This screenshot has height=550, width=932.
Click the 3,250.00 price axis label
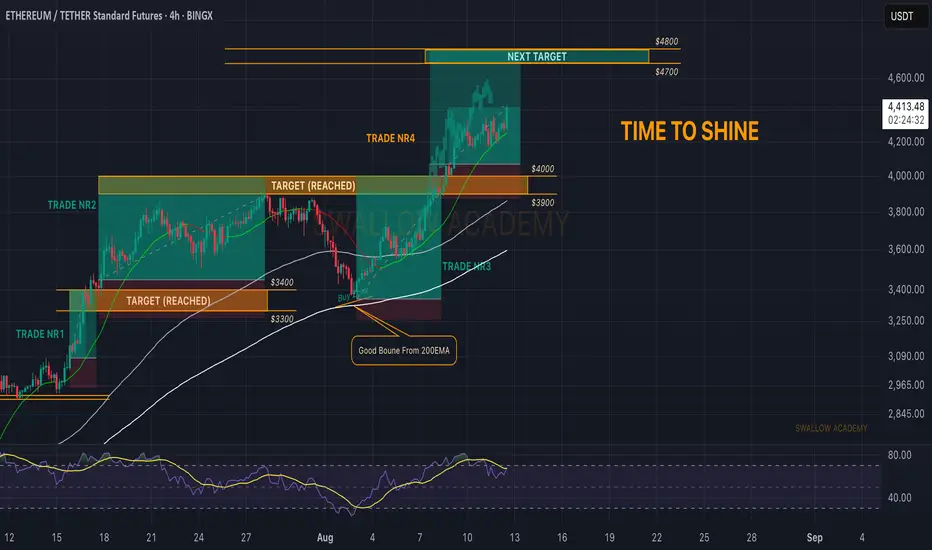[906, 320]
